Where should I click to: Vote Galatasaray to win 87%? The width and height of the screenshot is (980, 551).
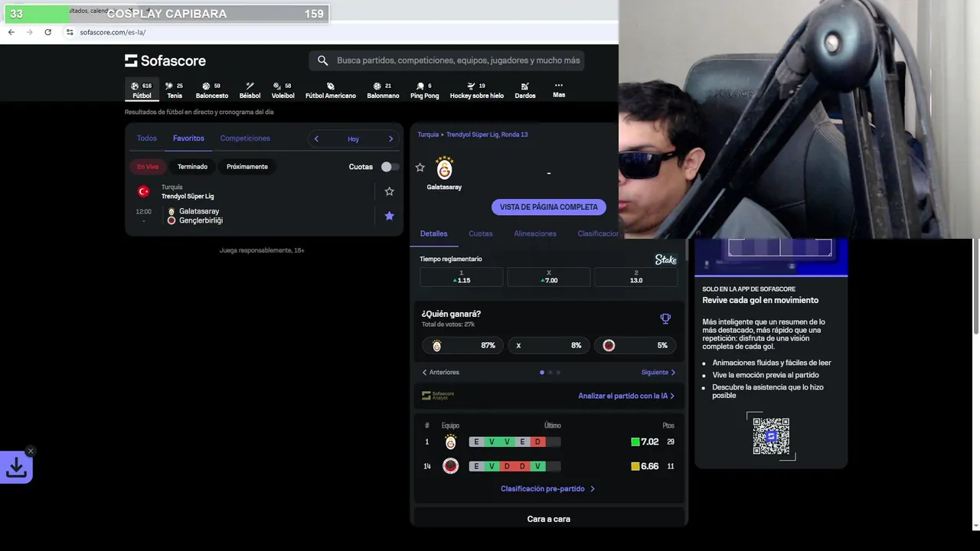pyautogui.click(x=462, y=345)
